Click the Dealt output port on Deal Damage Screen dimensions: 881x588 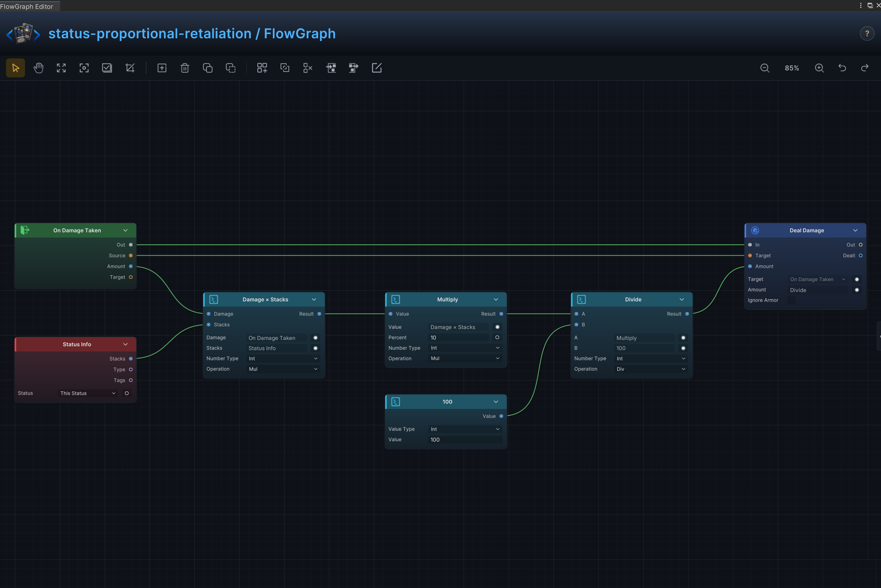pos(861,255)
